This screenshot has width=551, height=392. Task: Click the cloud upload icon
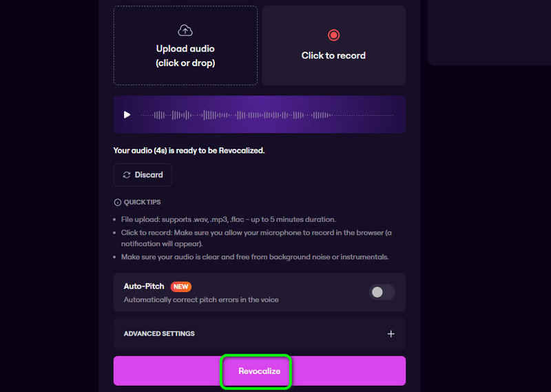click(185, 30)
